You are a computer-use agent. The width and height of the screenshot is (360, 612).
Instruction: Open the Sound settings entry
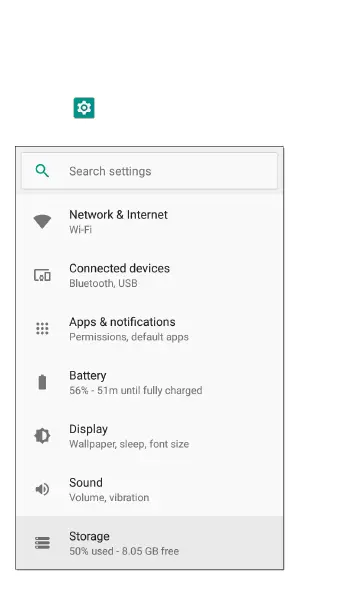click(149, 489)
